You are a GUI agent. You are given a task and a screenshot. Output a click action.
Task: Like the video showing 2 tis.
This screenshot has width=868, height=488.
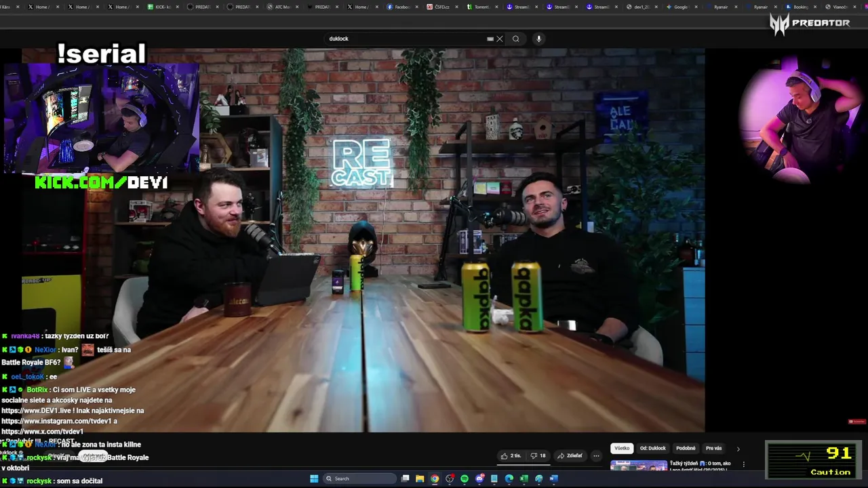(511, 456)
